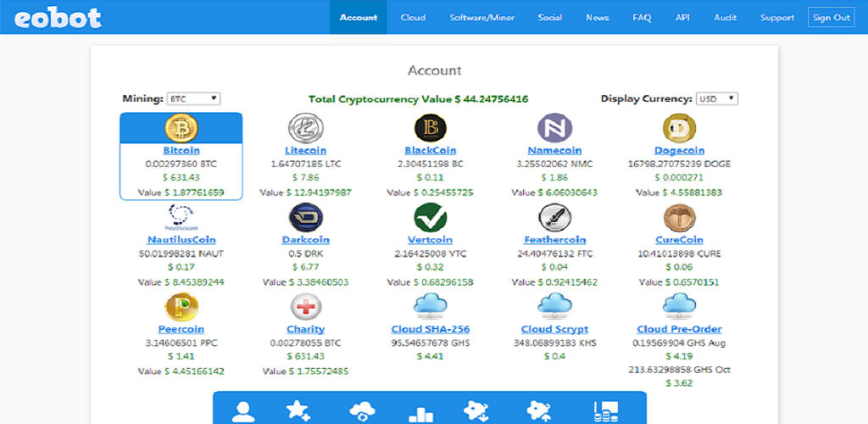Open the News menu item
The image size is (868, 424).
pyautogui.click(x=598, y=17)
